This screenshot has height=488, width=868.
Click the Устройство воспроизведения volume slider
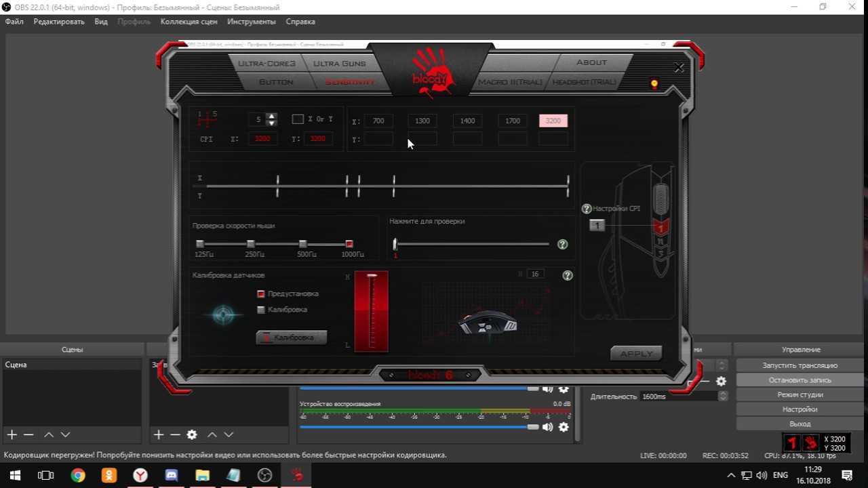[419, 427]
